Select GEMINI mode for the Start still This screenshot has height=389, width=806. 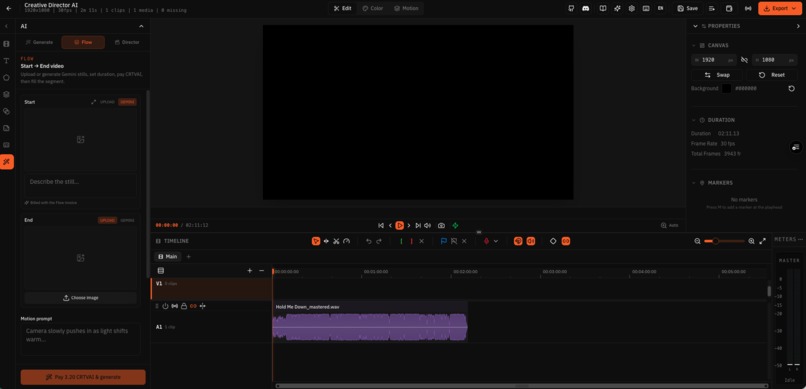[127, 102]
